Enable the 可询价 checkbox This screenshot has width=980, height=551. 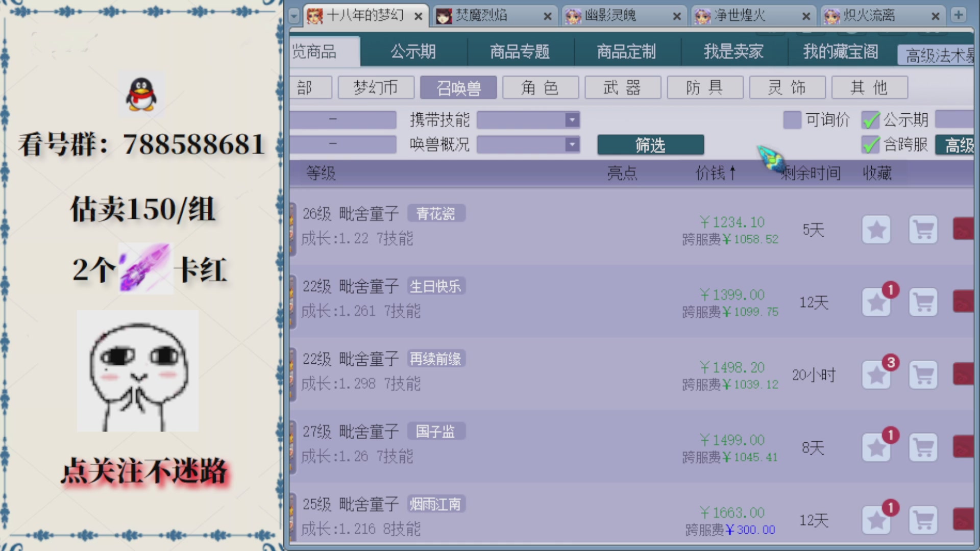tap(792, 120)
